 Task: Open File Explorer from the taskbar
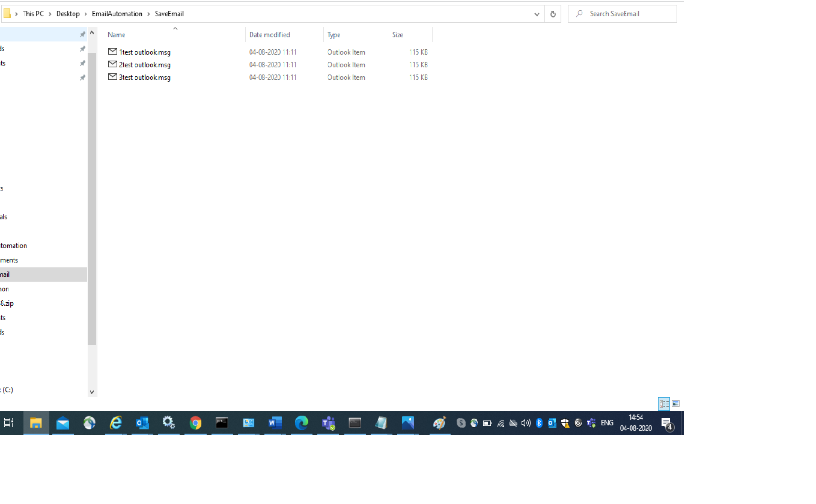pyautogui.click(x=36, y=423)
